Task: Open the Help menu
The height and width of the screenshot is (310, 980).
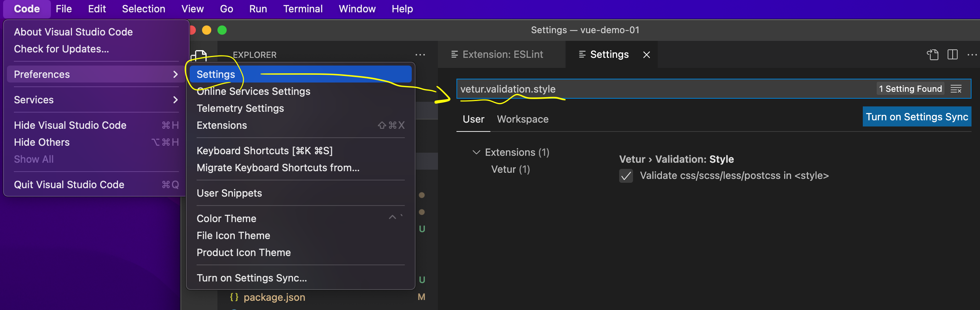Action: [402, 9]
